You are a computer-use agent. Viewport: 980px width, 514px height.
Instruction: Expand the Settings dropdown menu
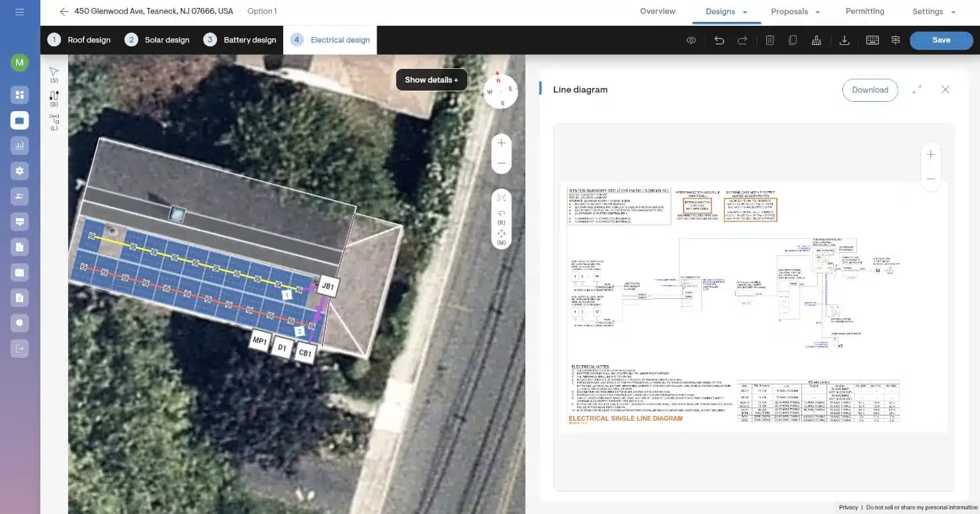pos(953,12)
